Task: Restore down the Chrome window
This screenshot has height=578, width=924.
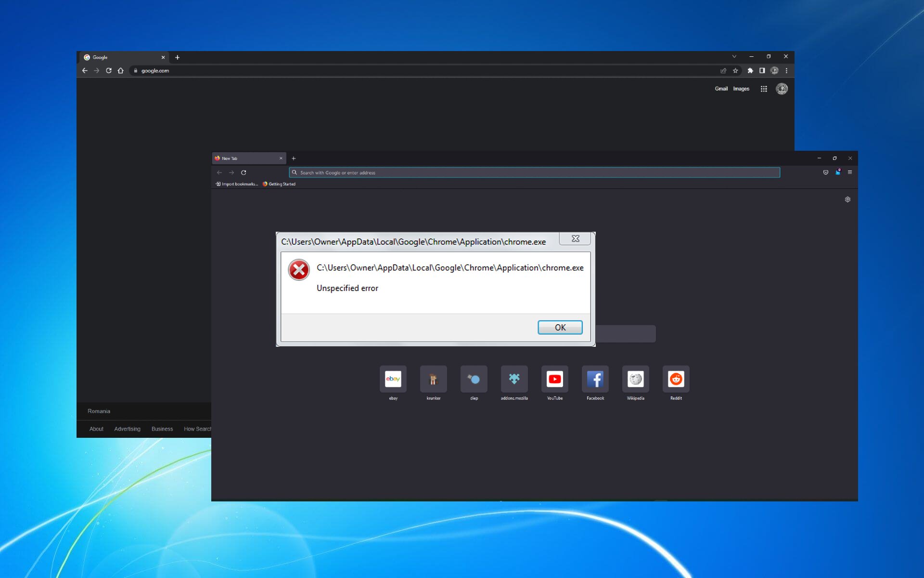Action: (769, 57)
